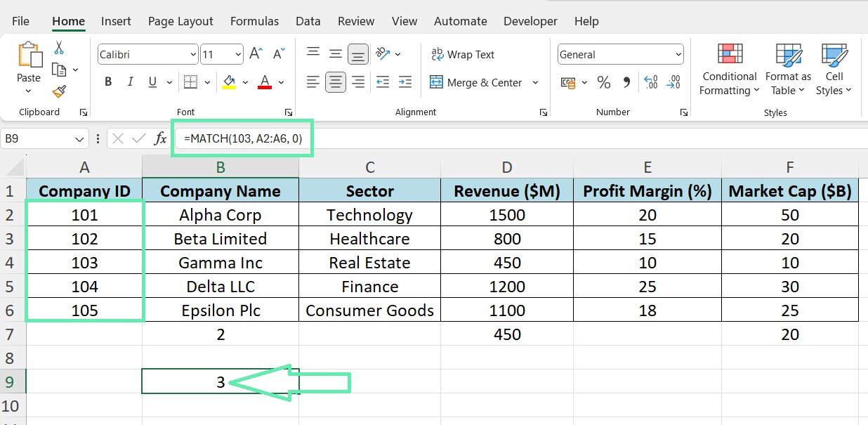The height and width of the screenshot is (425, 868).
Task: Toggle Align Right
Action: point(358,82)
